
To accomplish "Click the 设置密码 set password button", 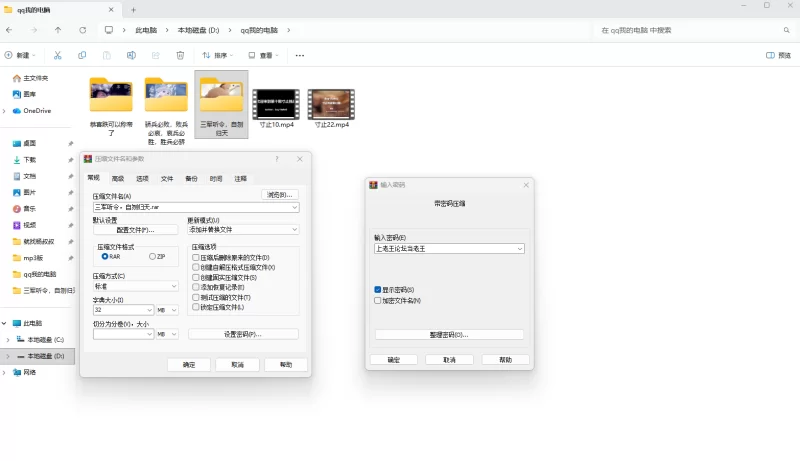I will pyautogui.click(x=243, y=335).
